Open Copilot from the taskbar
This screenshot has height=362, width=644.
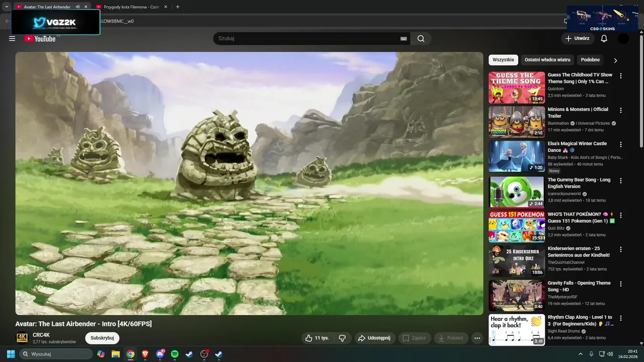101,354
